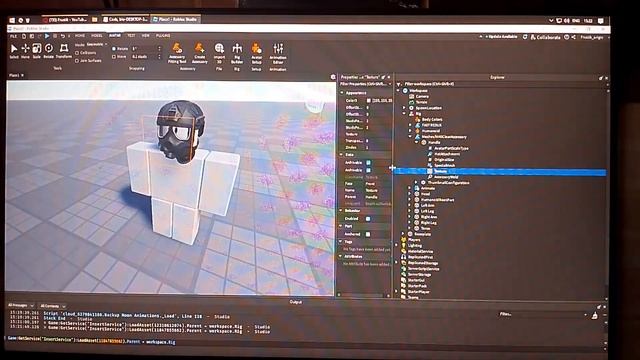
Task: Click the Workspace globe icon in Explorer
Action: (x=405, y=91)
